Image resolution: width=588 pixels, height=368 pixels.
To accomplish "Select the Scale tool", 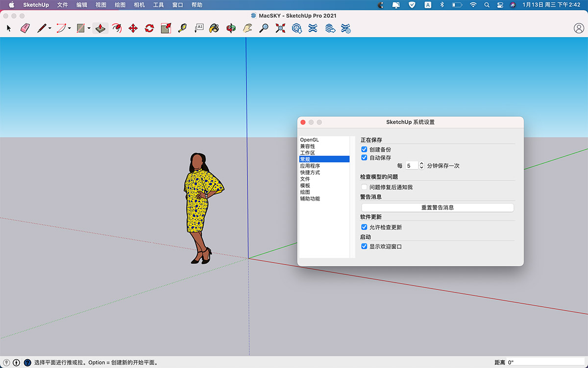I will (x=166, y=28).
